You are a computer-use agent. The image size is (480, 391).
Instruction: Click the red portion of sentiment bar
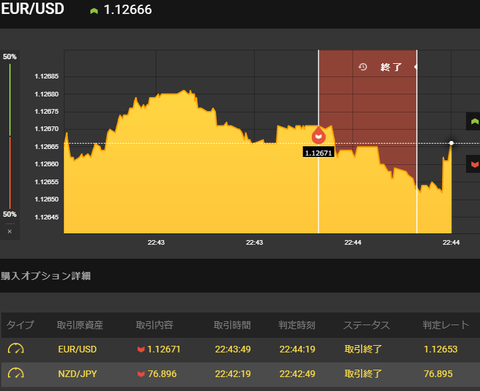coord(10,173)
